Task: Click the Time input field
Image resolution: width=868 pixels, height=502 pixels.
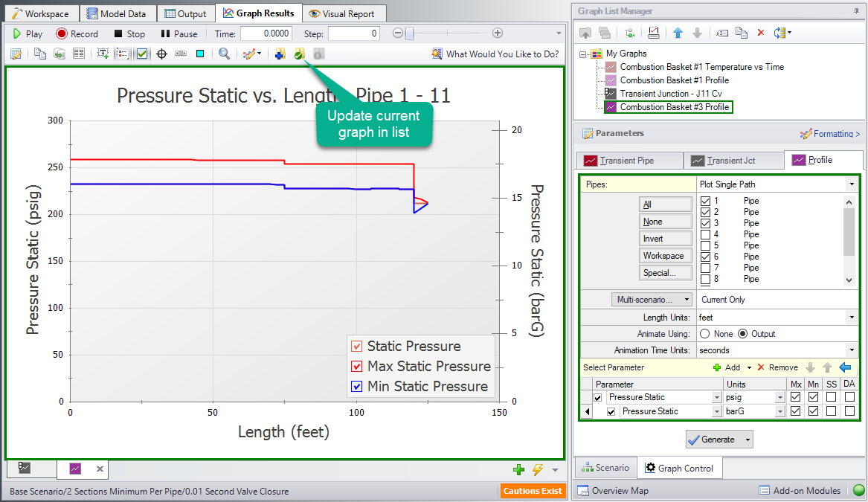Action: [266, 33]
